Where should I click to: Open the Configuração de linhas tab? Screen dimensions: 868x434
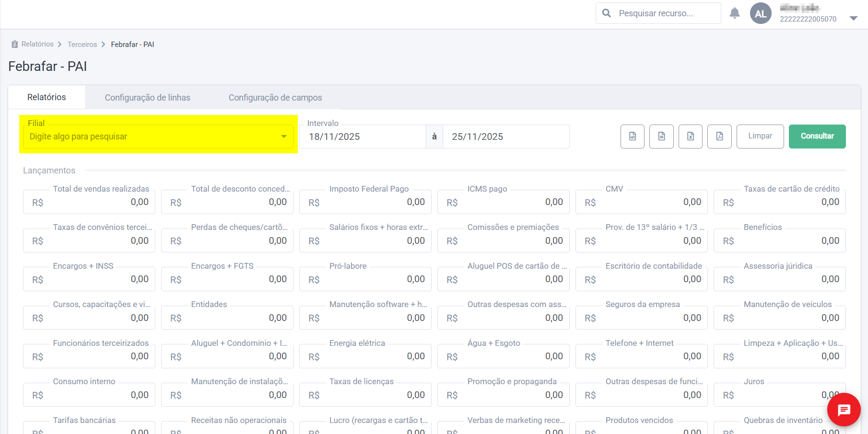148,98
